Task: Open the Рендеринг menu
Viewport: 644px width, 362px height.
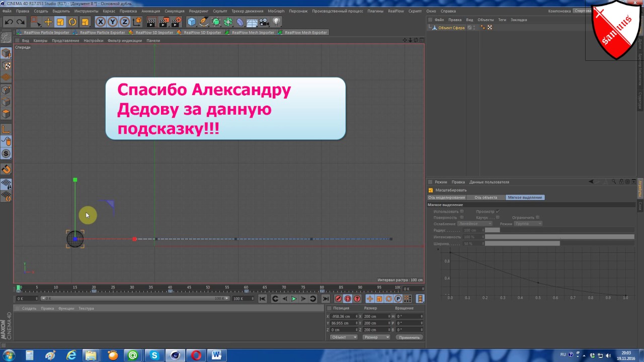Action: coord(199,11)
